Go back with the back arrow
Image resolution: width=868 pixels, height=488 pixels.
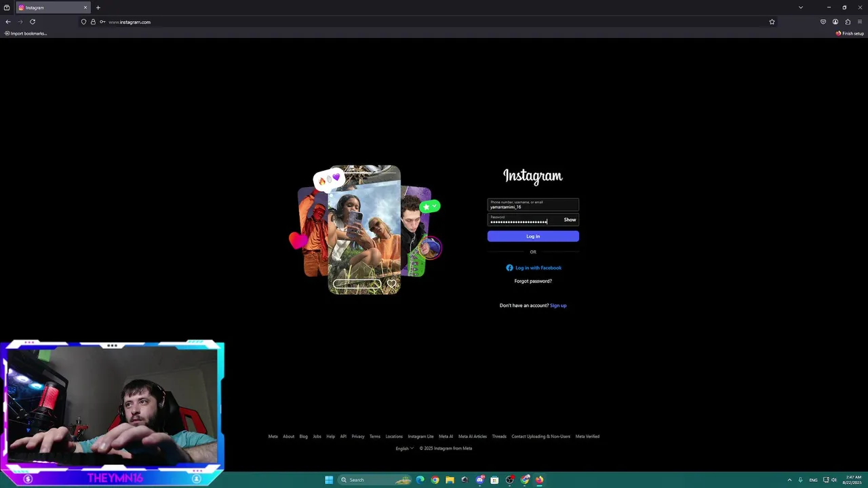click(8, 22)
